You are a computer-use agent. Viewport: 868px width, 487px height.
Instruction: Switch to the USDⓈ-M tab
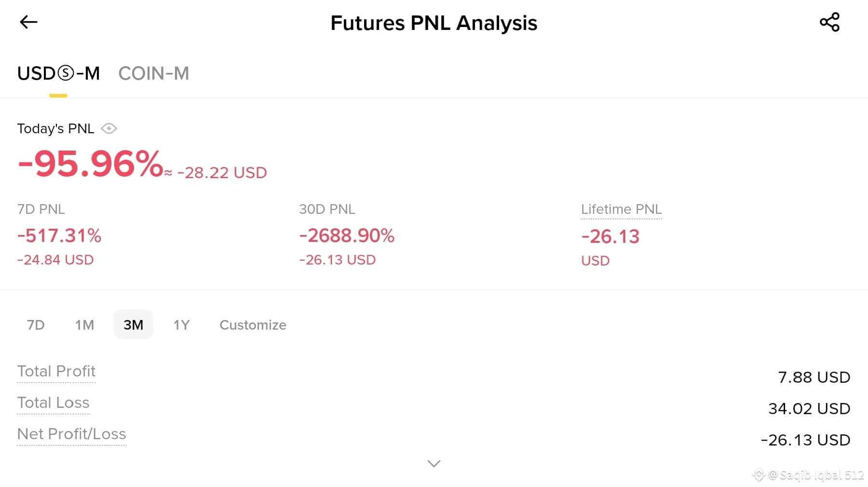[x=58, y=74]
